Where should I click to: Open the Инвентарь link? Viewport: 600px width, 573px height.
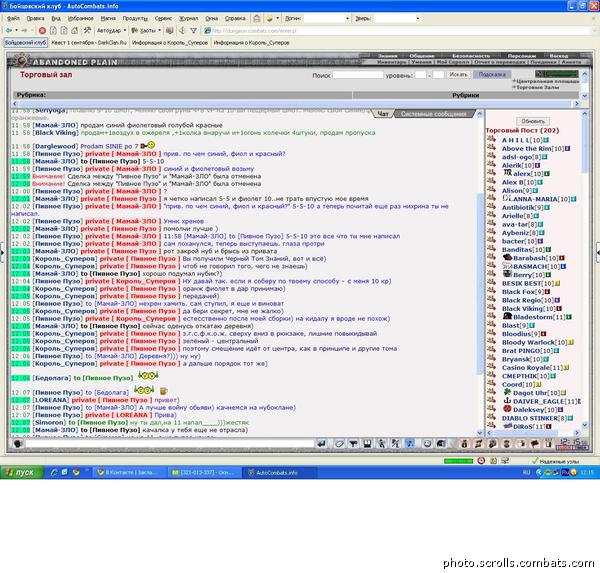pyautogui.click(x=391, y=62)
